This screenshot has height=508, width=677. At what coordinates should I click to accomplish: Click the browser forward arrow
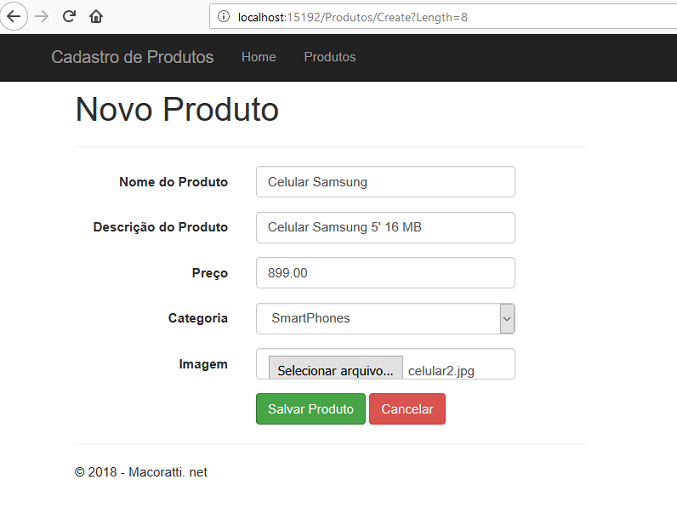42,16
